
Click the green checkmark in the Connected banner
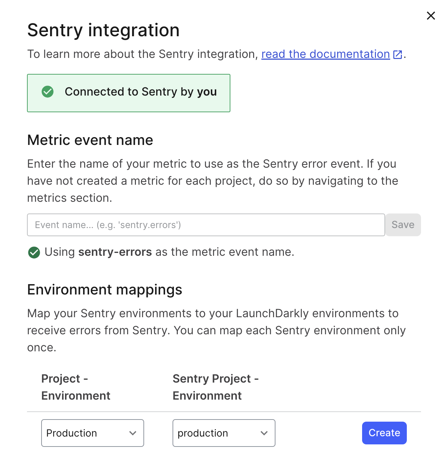pos(48,92)
